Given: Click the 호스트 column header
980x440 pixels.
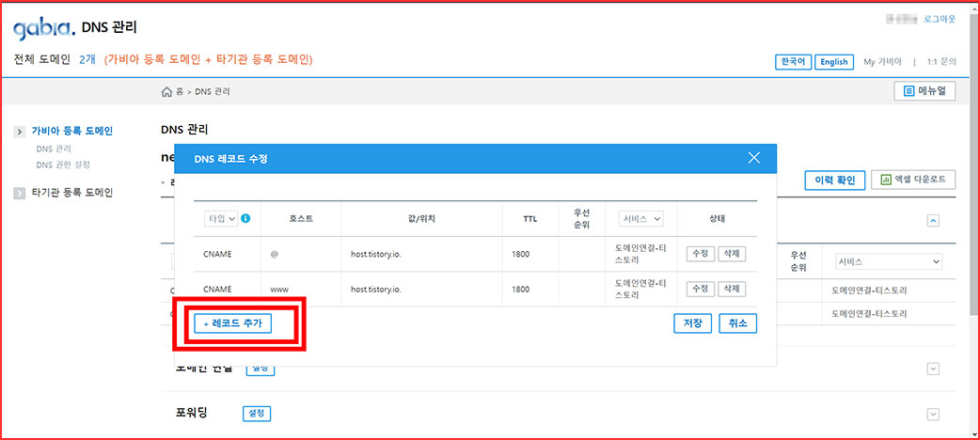Looking at the screenshot, I should (301, 219).
